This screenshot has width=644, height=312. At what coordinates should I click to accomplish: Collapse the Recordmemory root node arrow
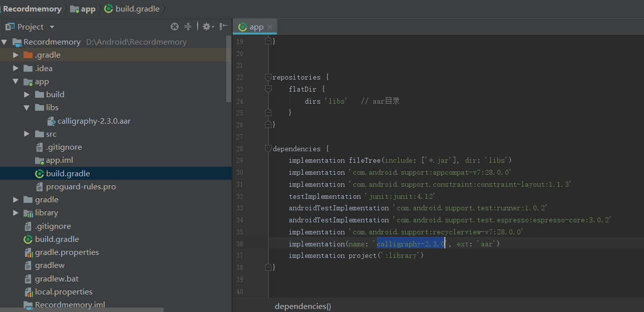(5, 42)
